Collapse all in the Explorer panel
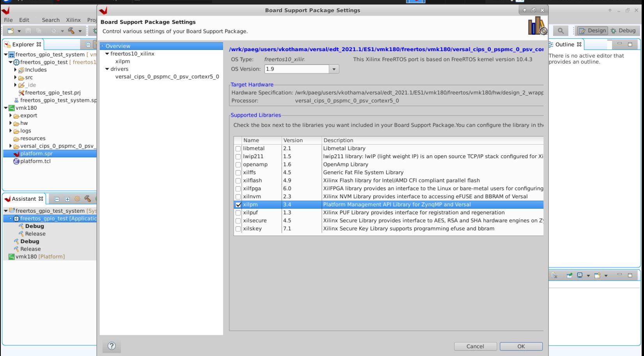644x356 pixels. (x=88, y=44)
